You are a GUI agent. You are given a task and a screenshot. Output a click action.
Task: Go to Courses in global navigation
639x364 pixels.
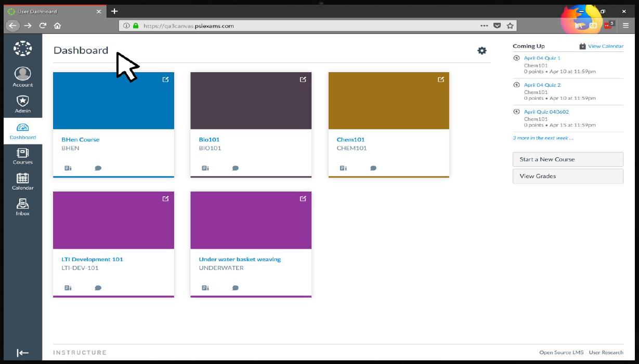click(23, 156)
